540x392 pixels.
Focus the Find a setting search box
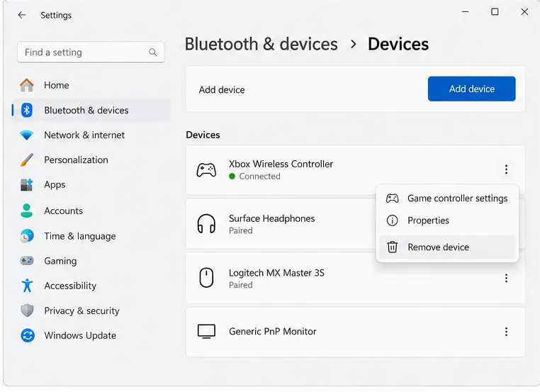click(x=91, y=52)
